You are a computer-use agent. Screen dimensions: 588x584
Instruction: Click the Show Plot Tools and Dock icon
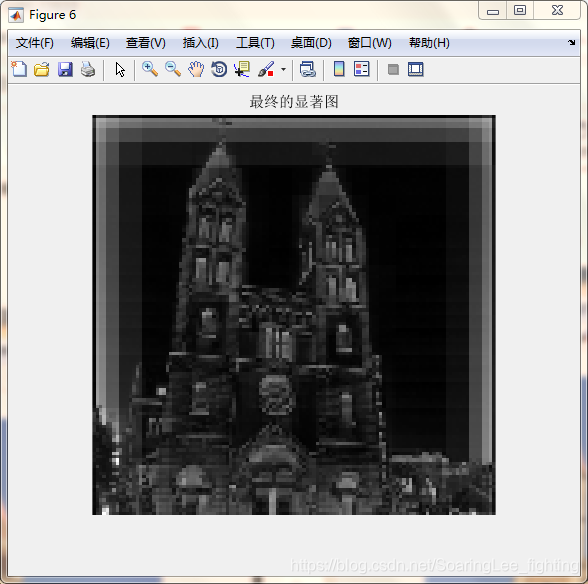pyautogui.click(x=416, y=70)
